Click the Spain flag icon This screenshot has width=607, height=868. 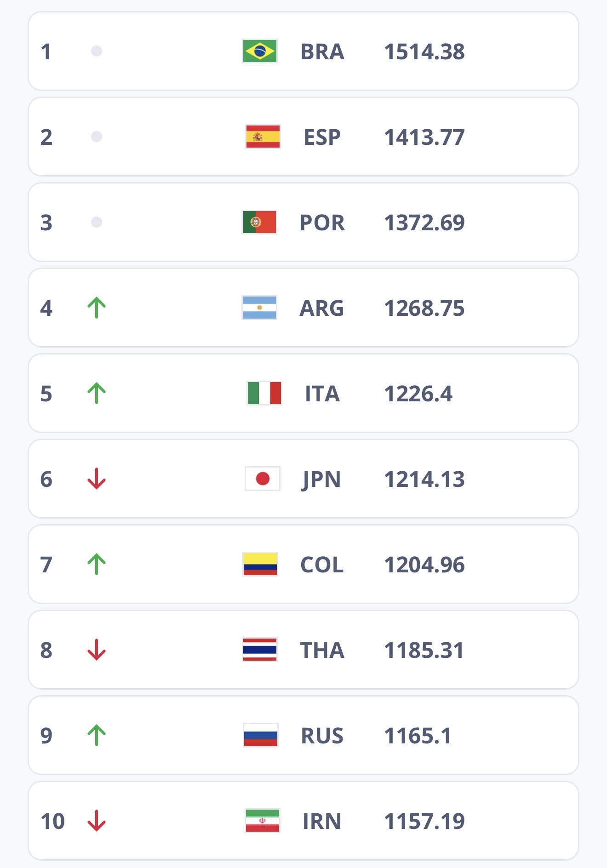[263, 137]
